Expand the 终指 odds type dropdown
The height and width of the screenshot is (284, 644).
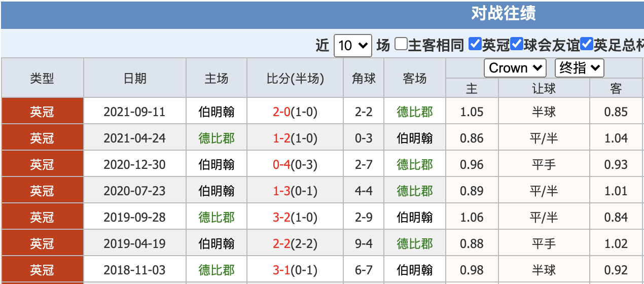[580, 68]
